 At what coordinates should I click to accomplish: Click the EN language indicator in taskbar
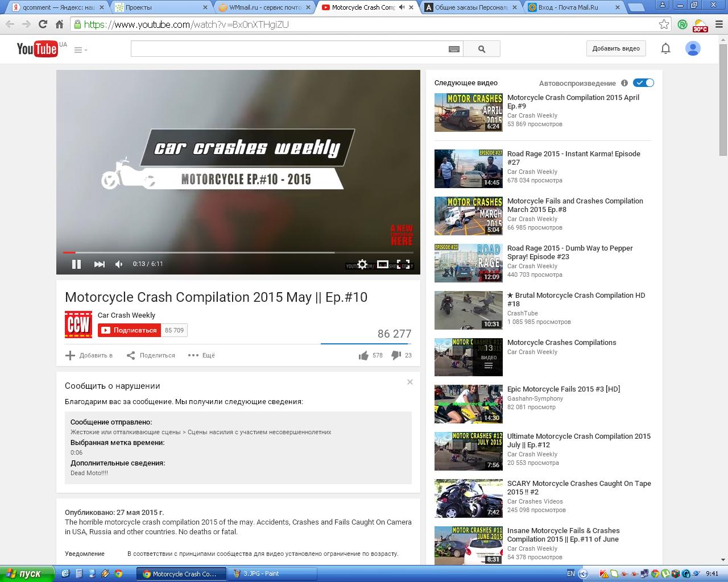pos(571,573)
